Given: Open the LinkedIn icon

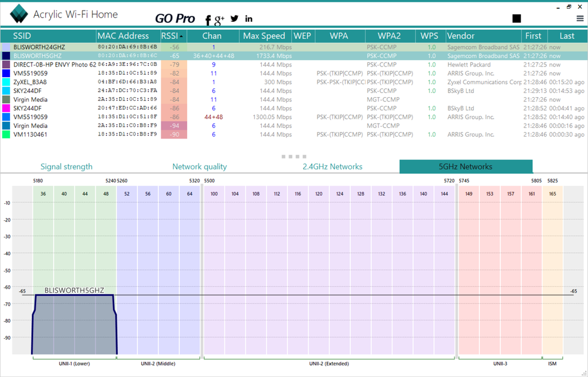Looking at the screenshot, I should (x=249, y=19).
